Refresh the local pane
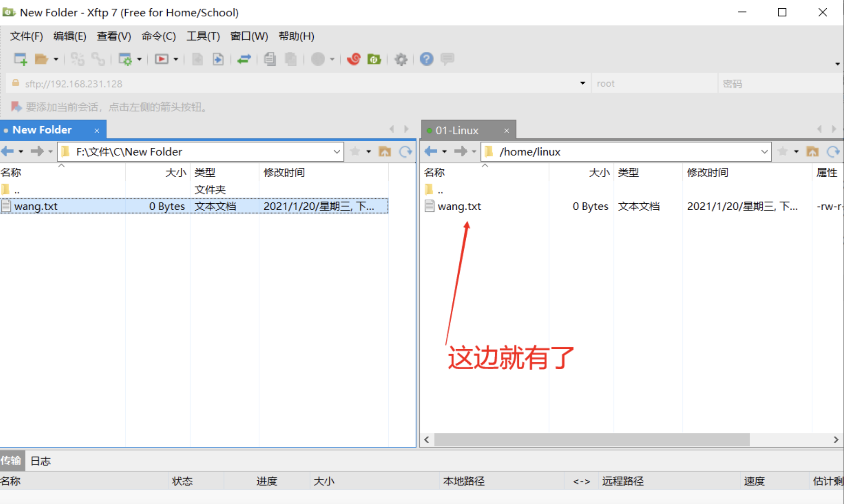This screenshot has width=845, height=504. tap(406, 151)
